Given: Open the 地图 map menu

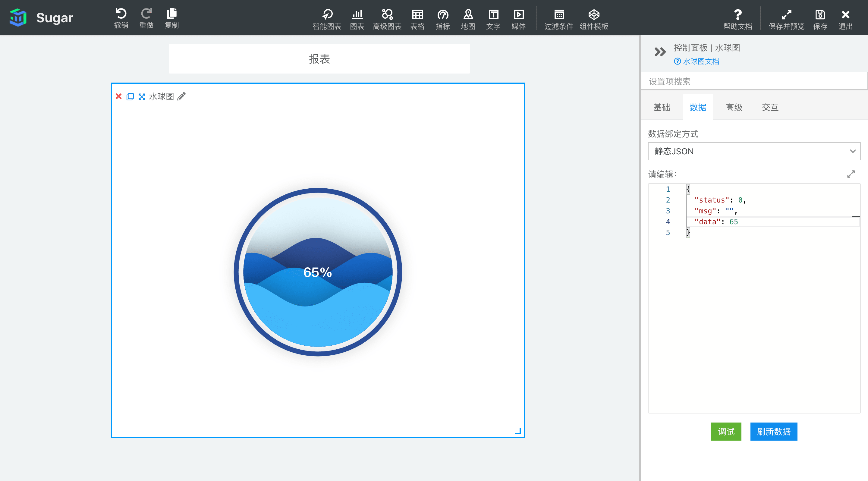Looking at the screenshot, I should (468, 19).
